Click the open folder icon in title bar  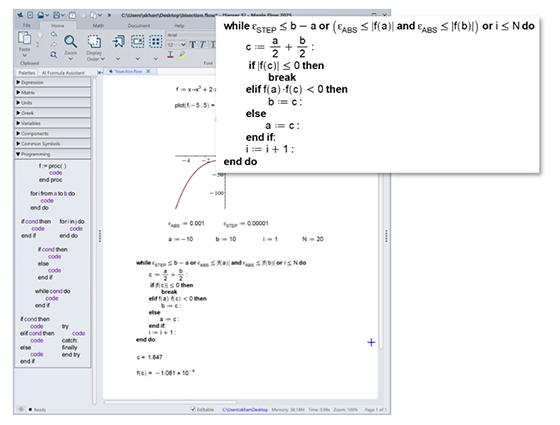(41, 15)
